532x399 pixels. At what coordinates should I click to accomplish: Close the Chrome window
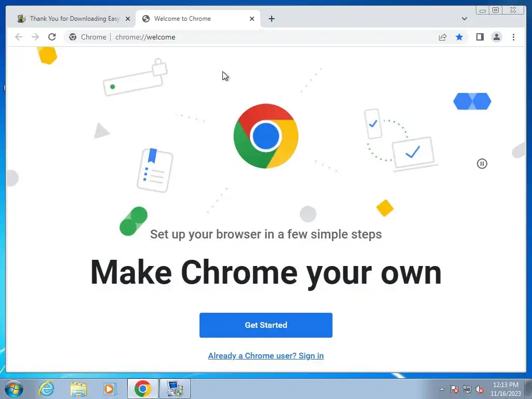(x=513, y=10)
